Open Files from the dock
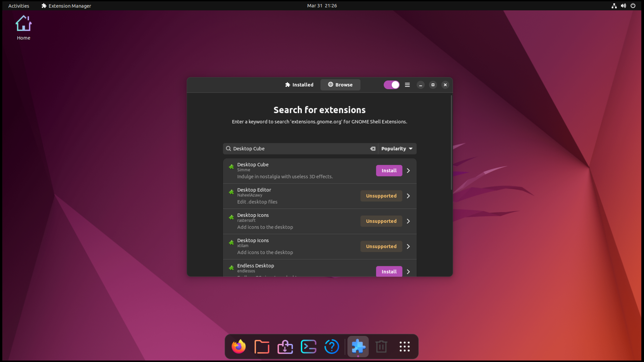644x362 pixels. pyautogui.click(x=262, y=347)
